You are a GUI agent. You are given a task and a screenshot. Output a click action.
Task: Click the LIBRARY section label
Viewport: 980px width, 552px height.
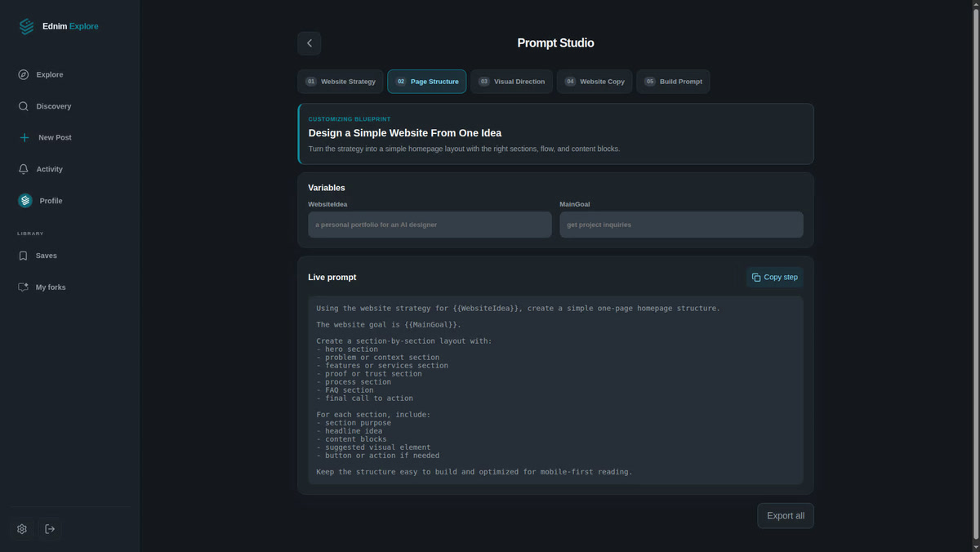point(30,234)
